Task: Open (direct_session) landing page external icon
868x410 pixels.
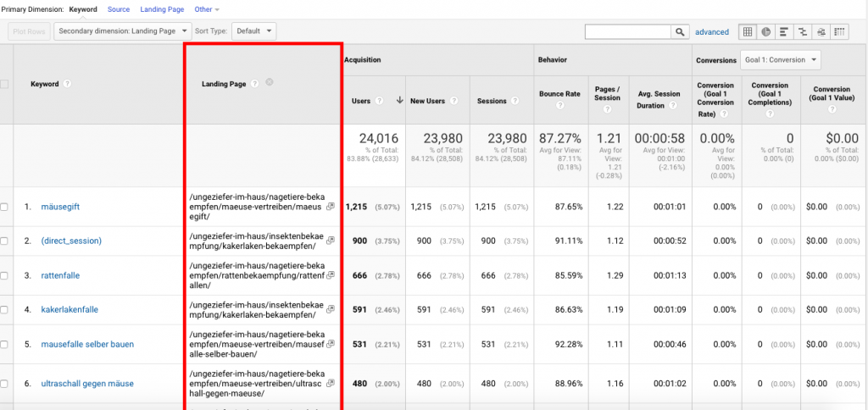Action: 331,241
